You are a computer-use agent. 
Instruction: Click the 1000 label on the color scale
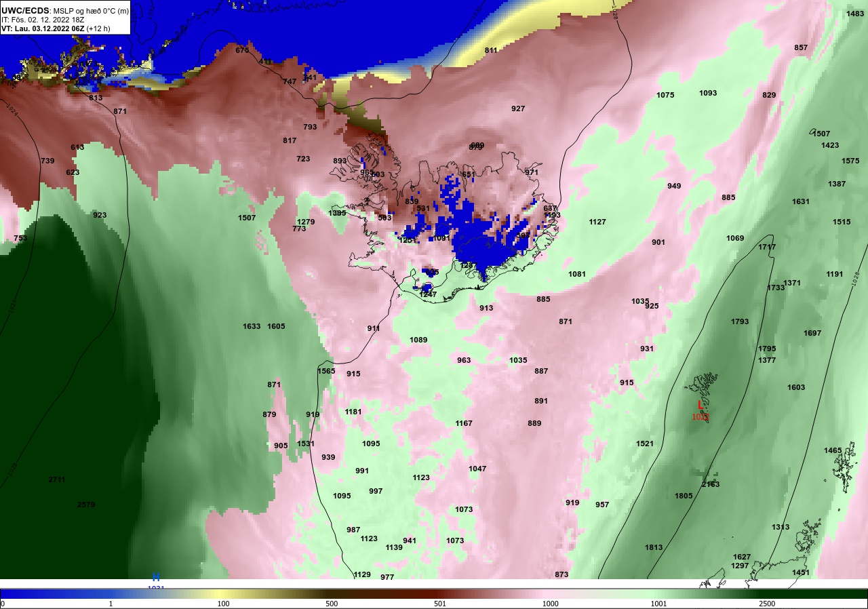(x=550, y=604)
